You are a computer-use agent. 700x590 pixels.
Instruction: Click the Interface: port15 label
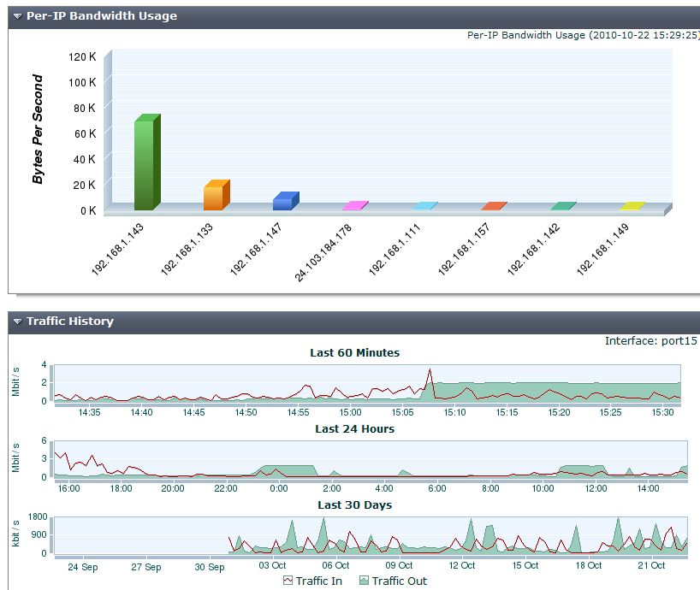click(x=652, y=340)
